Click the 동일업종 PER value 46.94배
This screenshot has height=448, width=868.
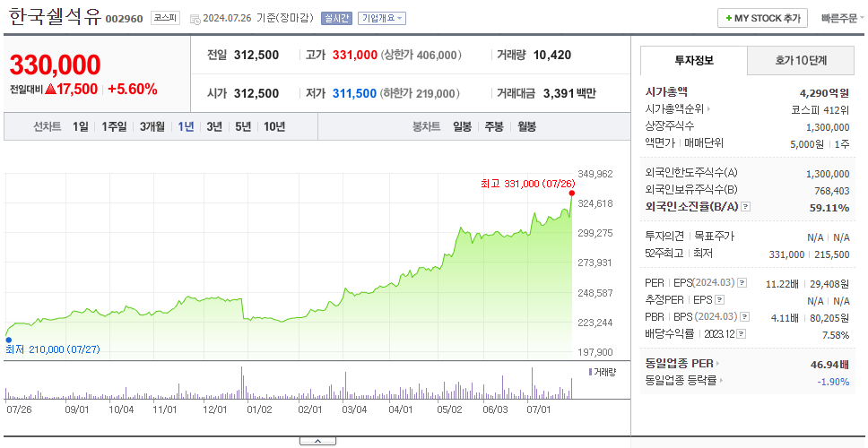point(829,364)
